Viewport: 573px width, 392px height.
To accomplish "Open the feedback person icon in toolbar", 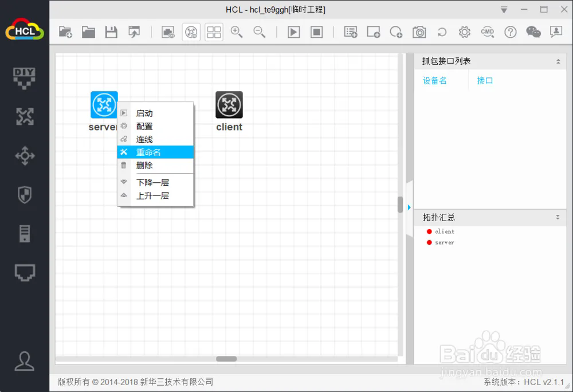I will 556,32.
